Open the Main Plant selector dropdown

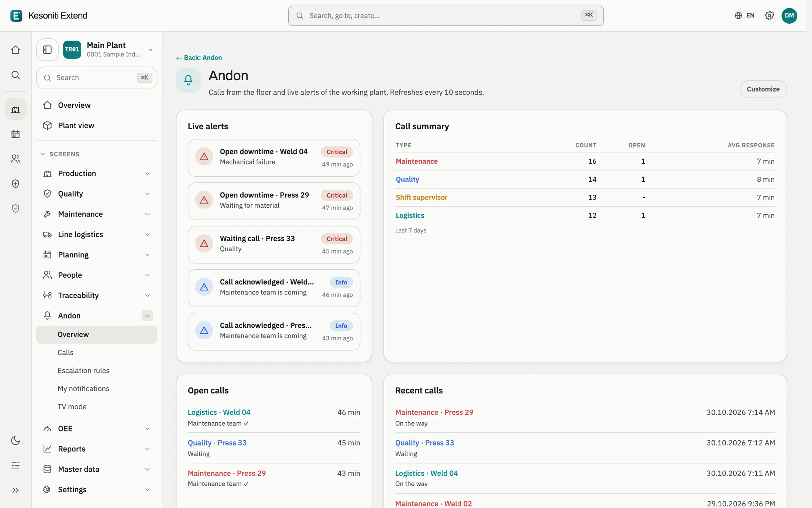(109, 50)
